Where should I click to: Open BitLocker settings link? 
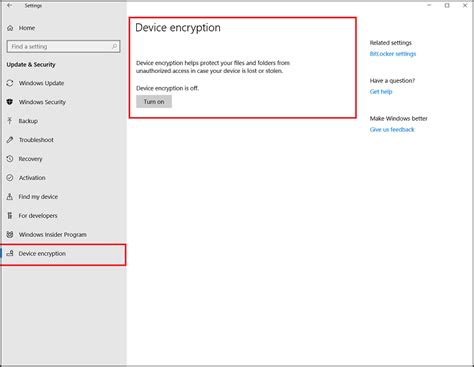(x=393, y=54)
